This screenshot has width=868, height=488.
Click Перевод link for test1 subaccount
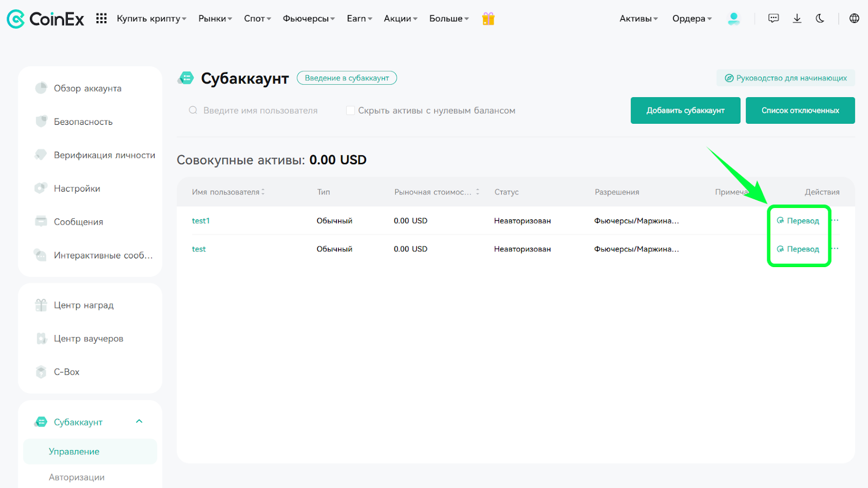pyautogui.click(x=798, y=220)
